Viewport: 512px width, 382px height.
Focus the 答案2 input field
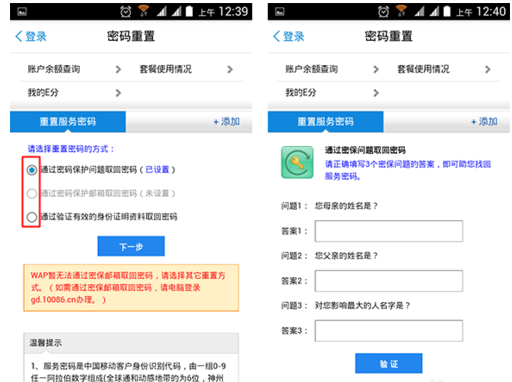click(x=389, y=281)
